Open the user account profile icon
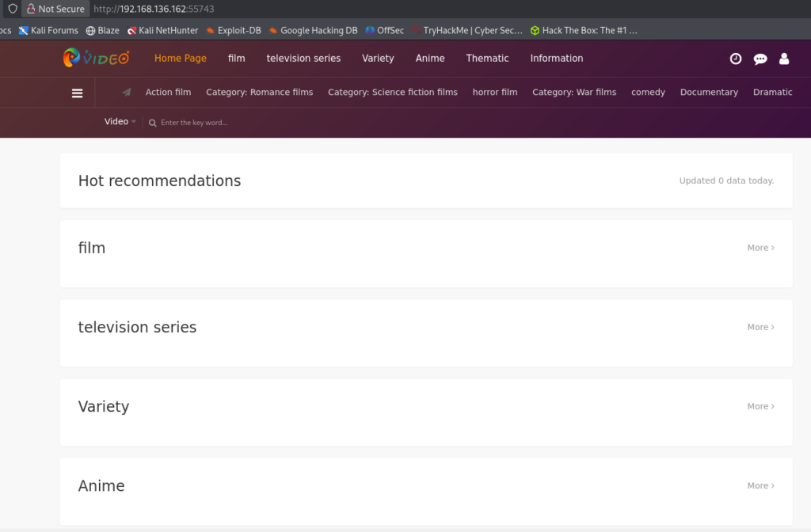811x532 pixels. point(784,59)
